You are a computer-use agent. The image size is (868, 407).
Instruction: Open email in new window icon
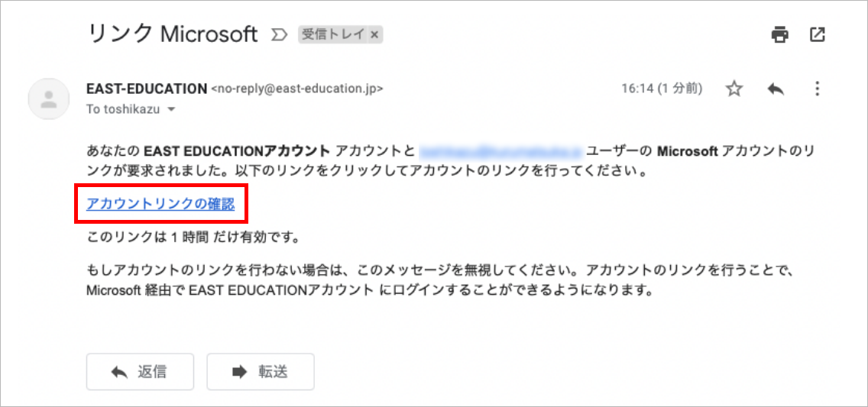(817, 35)
